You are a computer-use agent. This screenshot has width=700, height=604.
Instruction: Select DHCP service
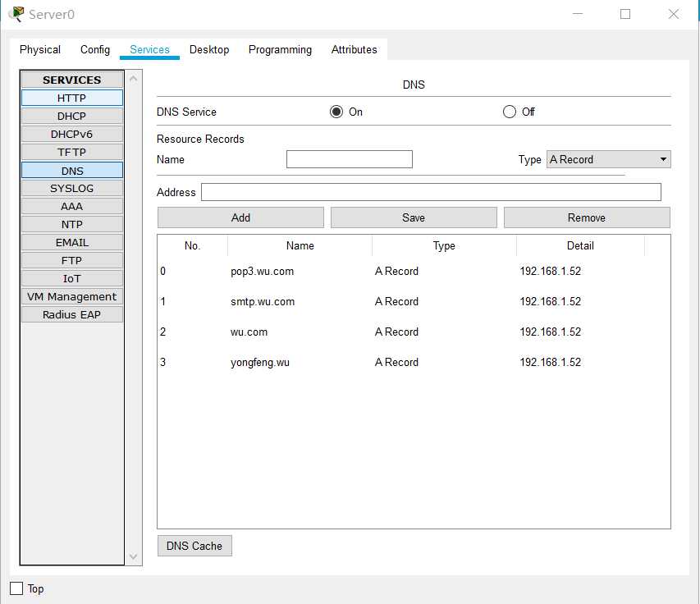pyautogui.click(x=72, y=116)
